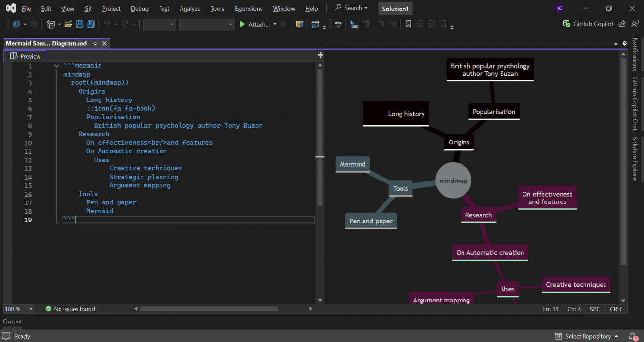Click the Navigate Backward arrow icon

point(16,24)
